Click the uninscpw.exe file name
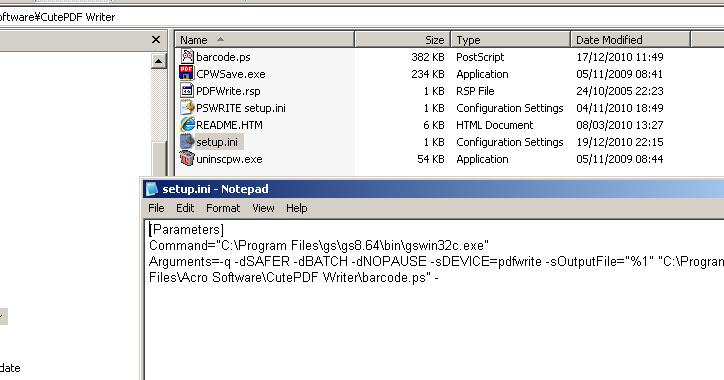Viewport: 724px width, 380px height. [229, 159]
